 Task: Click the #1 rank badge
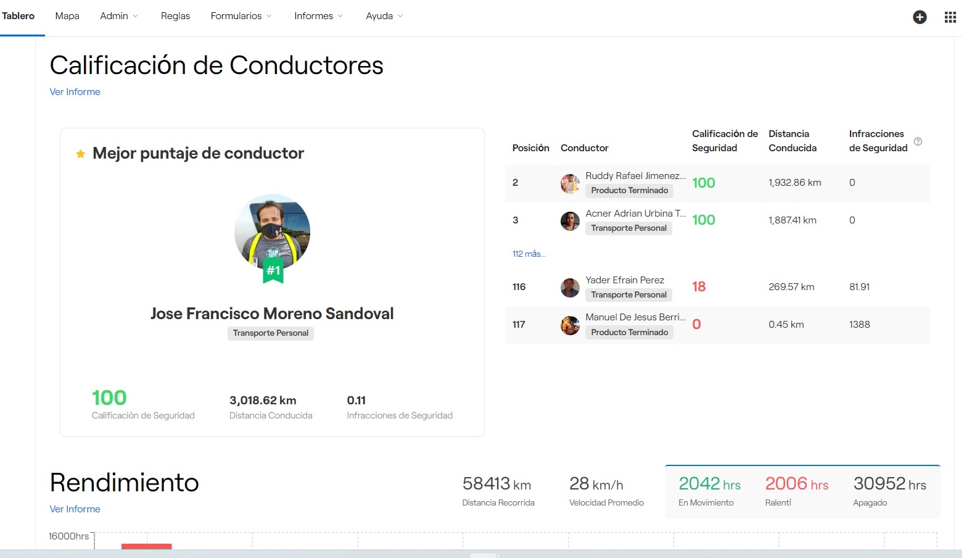(x=273, y=271)
